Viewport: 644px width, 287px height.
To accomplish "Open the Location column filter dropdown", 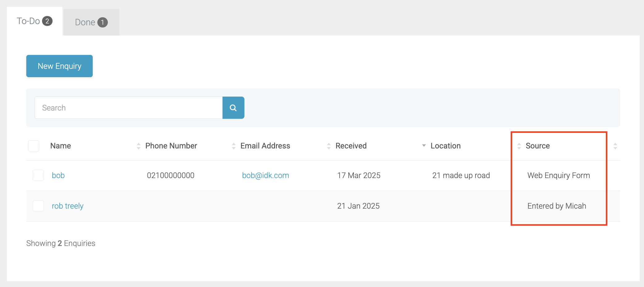I will (x=424, y=146).
